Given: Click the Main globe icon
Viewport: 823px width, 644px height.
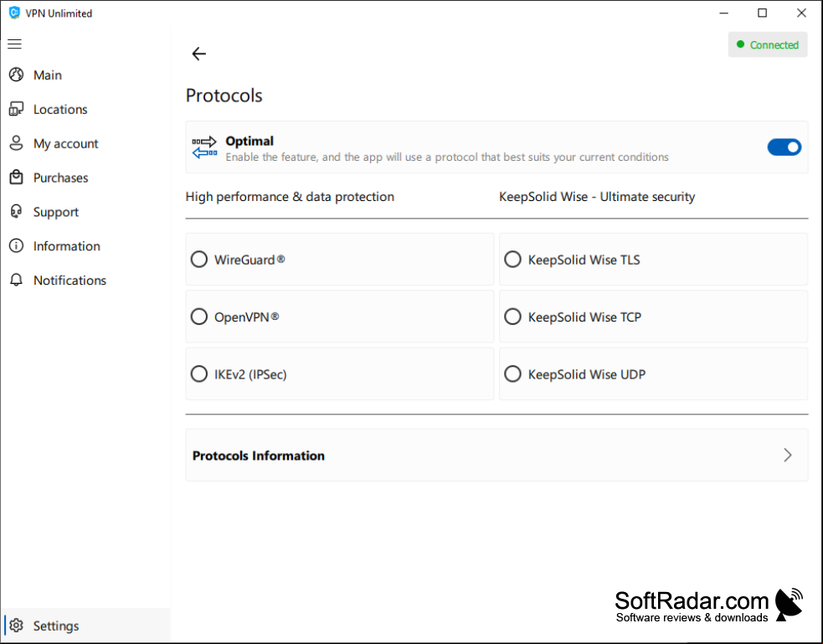Looking at the screenshot, I should pyautogui.click(x=16, y=75).
